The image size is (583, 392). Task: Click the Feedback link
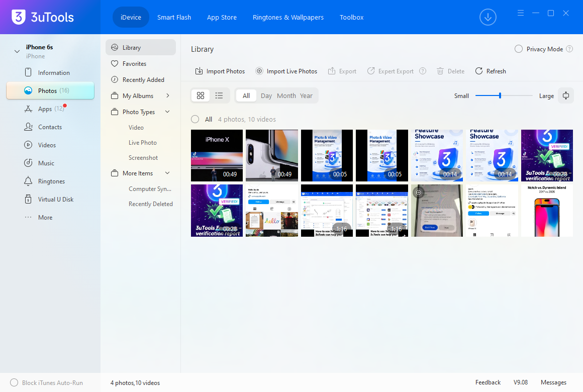point(488,382)
